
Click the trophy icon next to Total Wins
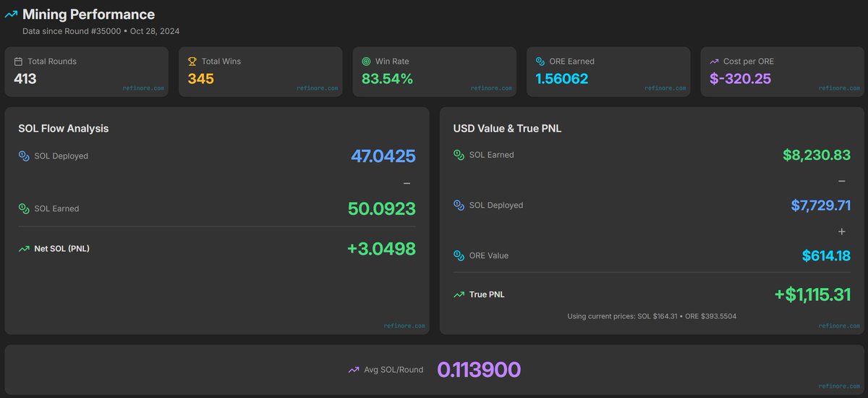192,62
